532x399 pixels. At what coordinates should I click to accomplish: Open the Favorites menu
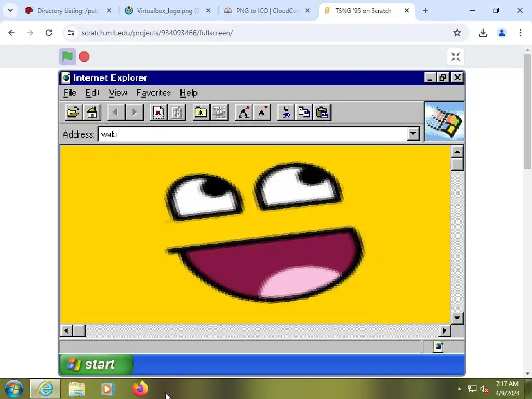pyautogui.click(x=153, y=92)
